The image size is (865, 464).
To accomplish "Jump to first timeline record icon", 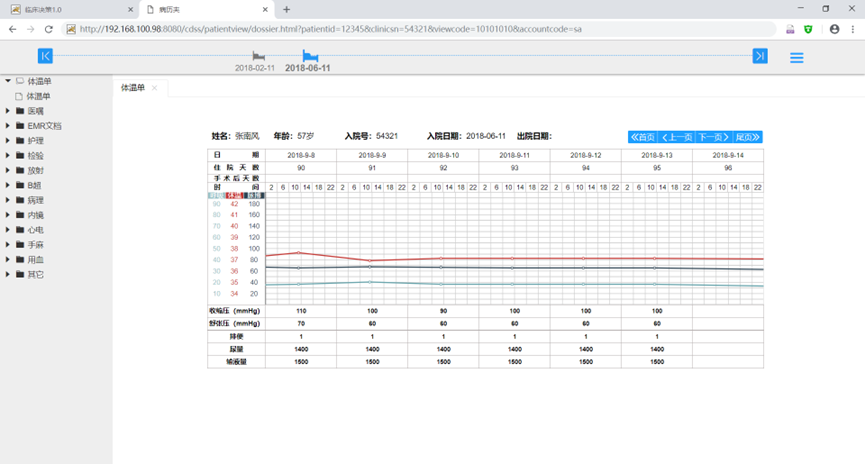I will (45, 56).
